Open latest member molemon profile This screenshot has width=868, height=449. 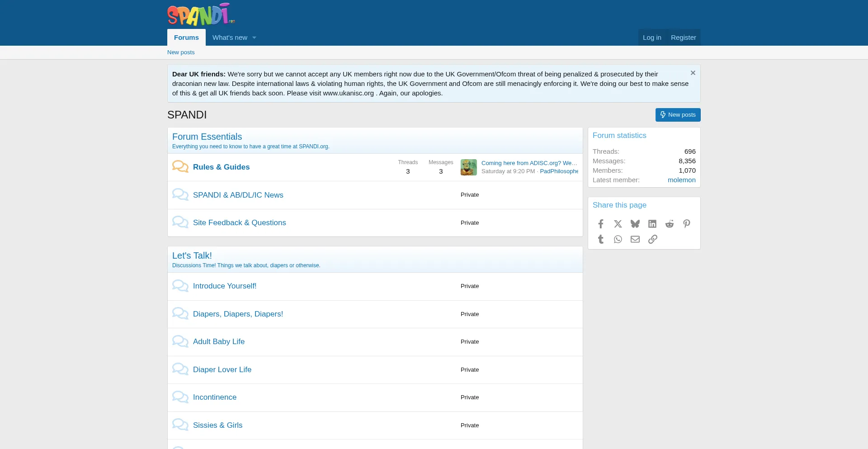(682, 180)
